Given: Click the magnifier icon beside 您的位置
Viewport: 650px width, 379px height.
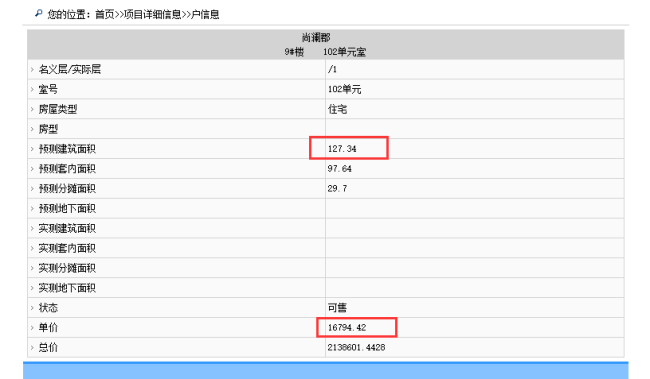Looking at the screenshot, I should tap(39, 14).
